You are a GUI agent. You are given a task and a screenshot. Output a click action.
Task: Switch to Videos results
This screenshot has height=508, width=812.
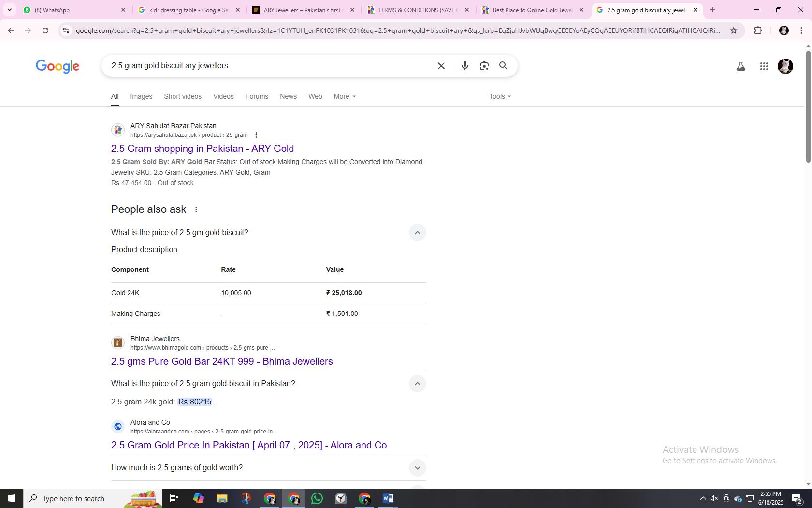[x=223, y=96]
